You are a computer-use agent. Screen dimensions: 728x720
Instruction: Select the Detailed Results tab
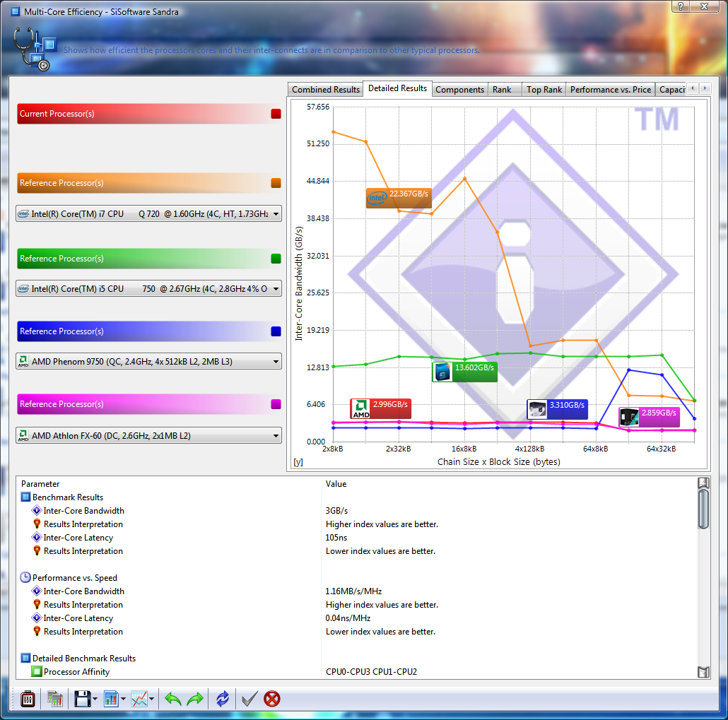click(x=397, y=88)
